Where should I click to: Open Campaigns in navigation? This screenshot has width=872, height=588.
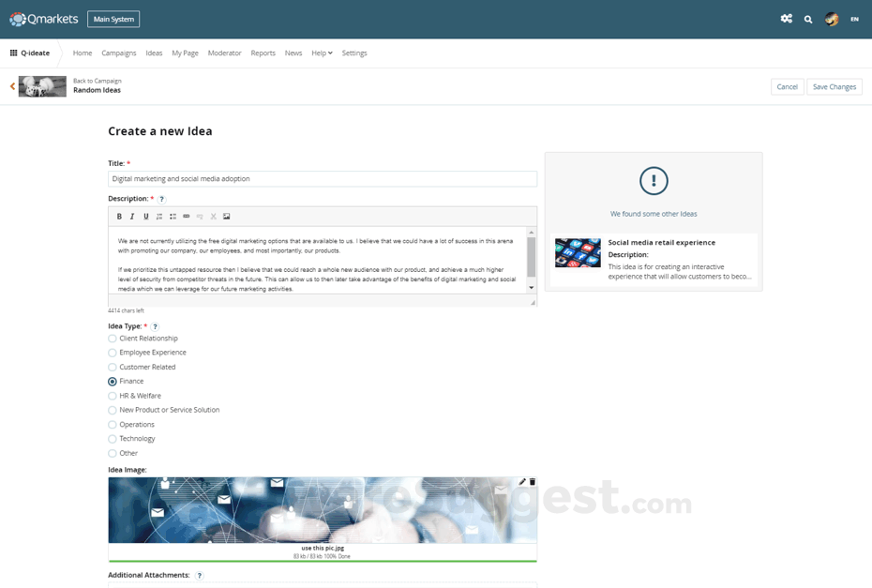click(x=118, y=53)
